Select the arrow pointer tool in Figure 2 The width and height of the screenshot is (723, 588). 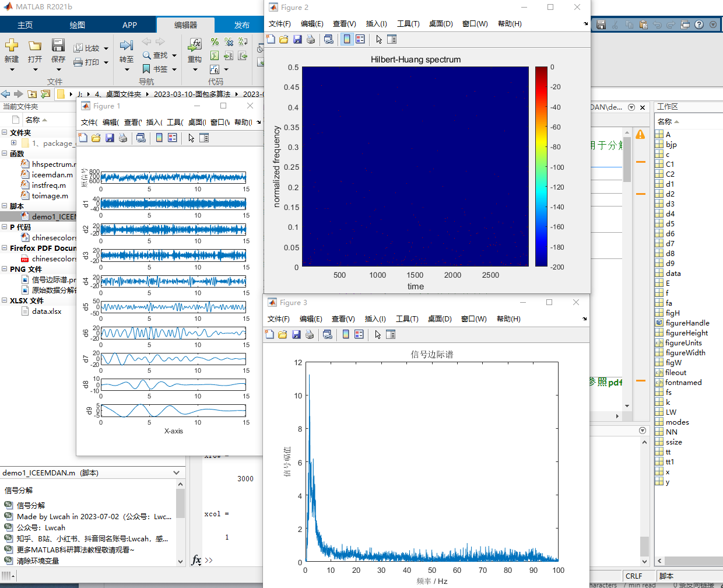point(378,39)
